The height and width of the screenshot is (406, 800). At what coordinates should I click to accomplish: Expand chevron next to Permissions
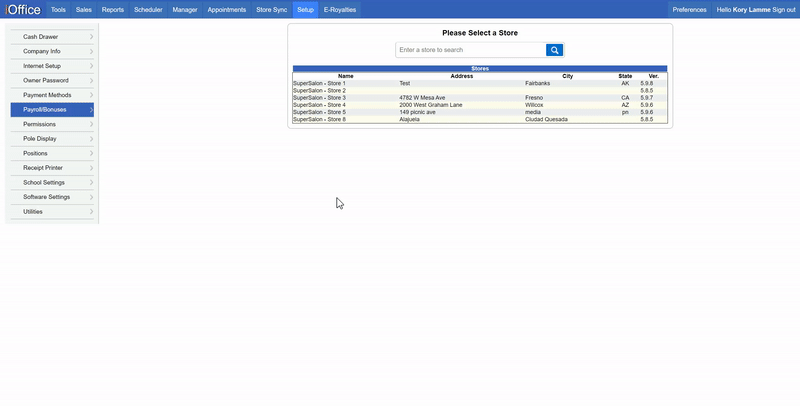click(91, 124)
